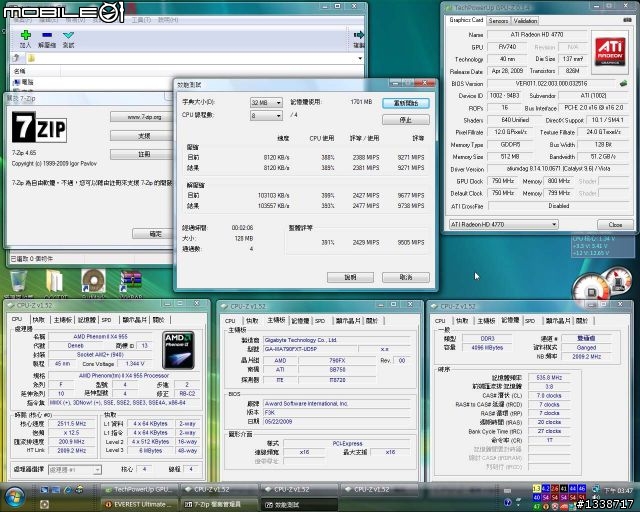Image resolution: width=640 pixels, height=512 pixels.
Task: Click the 4096 MBytes memory size value
Action: (x=487, y=348)
